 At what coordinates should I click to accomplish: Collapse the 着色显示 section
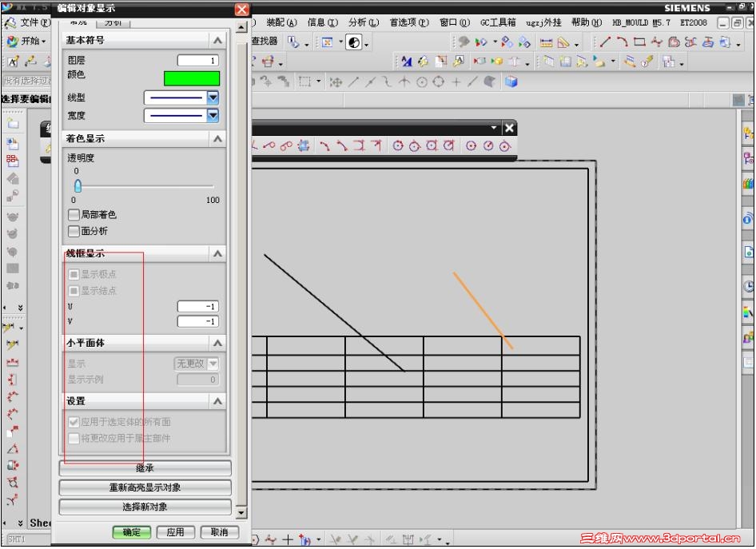click(218, 139)
